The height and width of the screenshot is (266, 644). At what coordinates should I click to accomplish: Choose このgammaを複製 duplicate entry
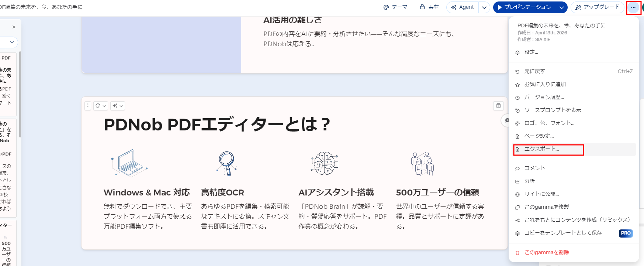[574, 207]
